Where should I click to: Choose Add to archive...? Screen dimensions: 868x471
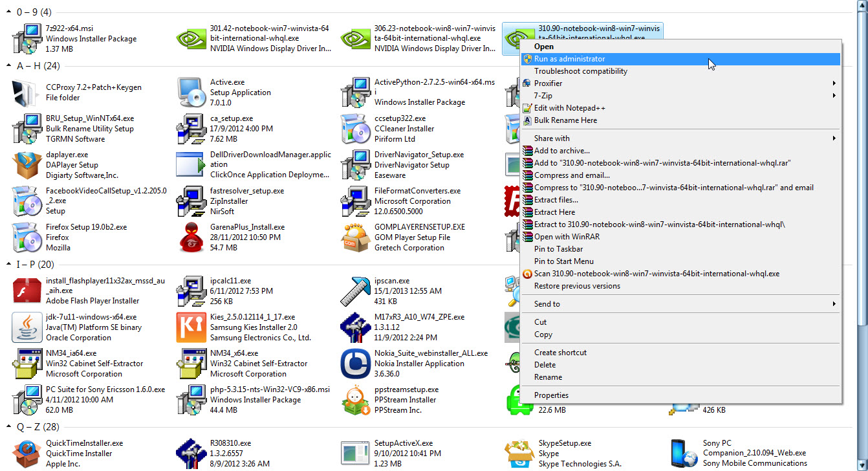click(x=681, y=151)
